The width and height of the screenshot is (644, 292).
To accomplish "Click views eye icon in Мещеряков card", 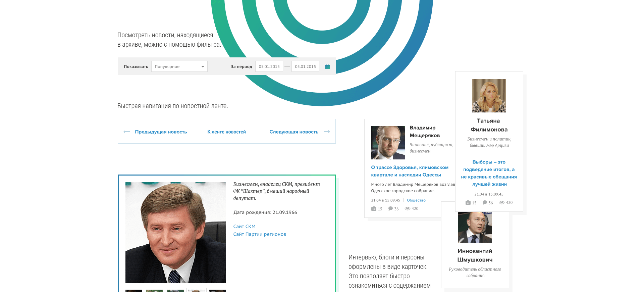I will pos(407,209).
